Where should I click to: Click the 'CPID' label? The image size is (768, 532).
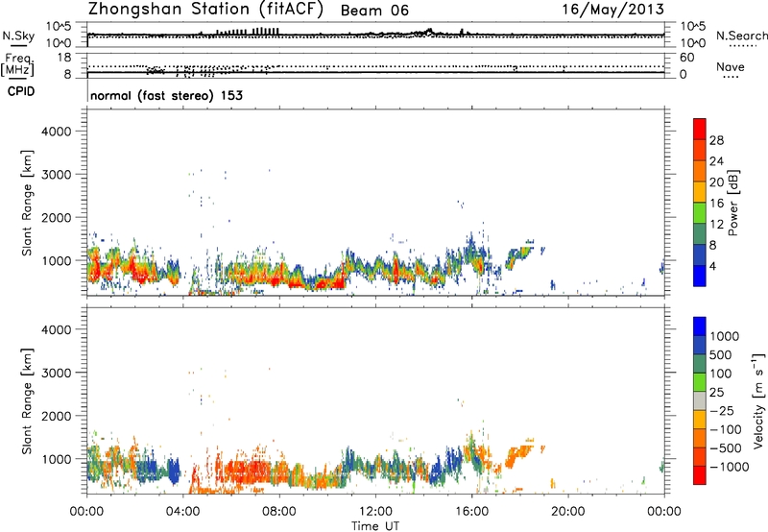click(x=21, y=91)
